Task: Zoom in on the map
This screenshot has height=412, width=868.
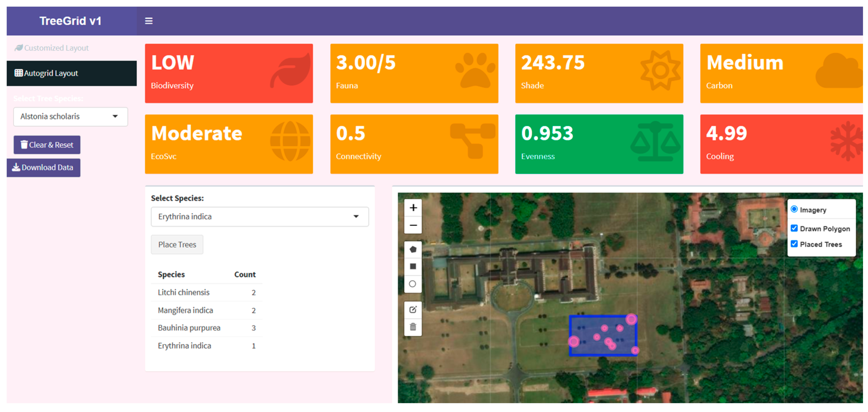Action: [x=413, y=208]
